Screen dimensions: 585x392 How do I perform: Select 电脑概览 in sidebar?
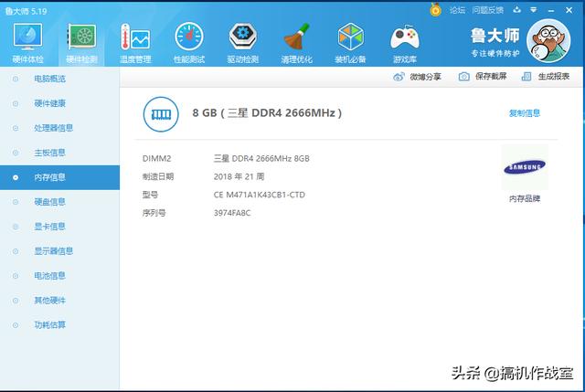click(x=59, y=79)
